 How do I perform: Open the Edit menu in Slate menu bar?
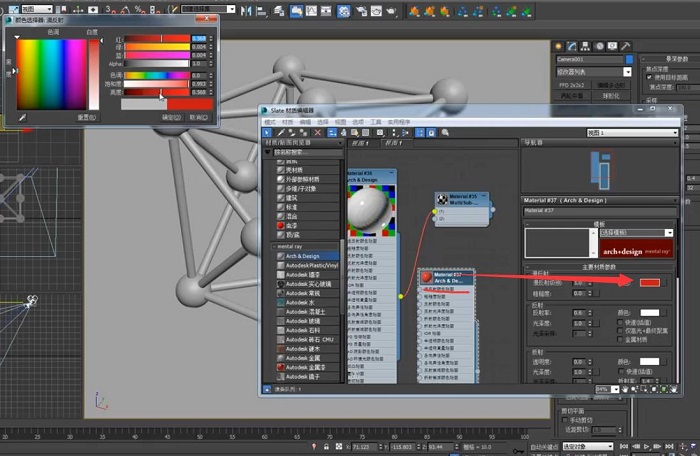point(305,122)
